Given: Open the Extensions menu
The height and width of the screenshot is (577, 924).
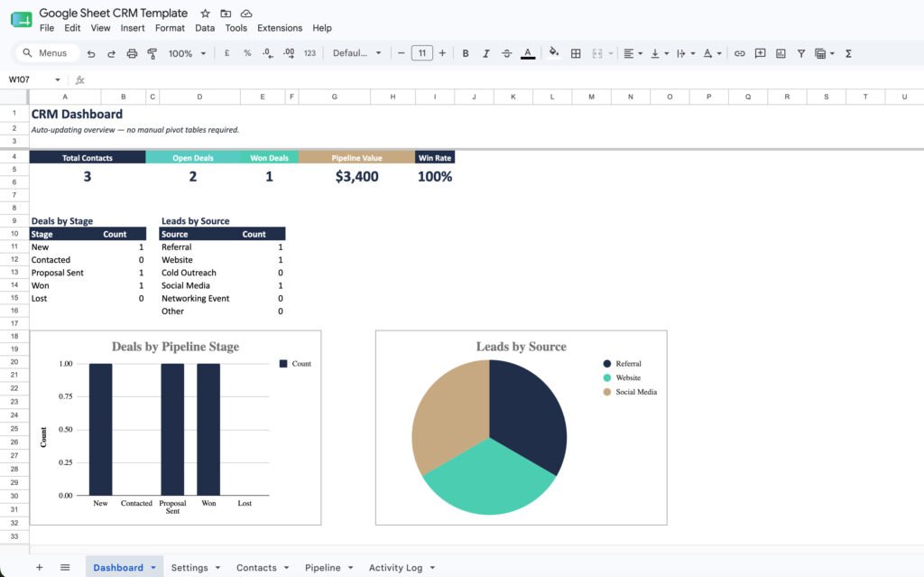Looking at the screenshot, I should pyautogui.click(x=280, y=28).
